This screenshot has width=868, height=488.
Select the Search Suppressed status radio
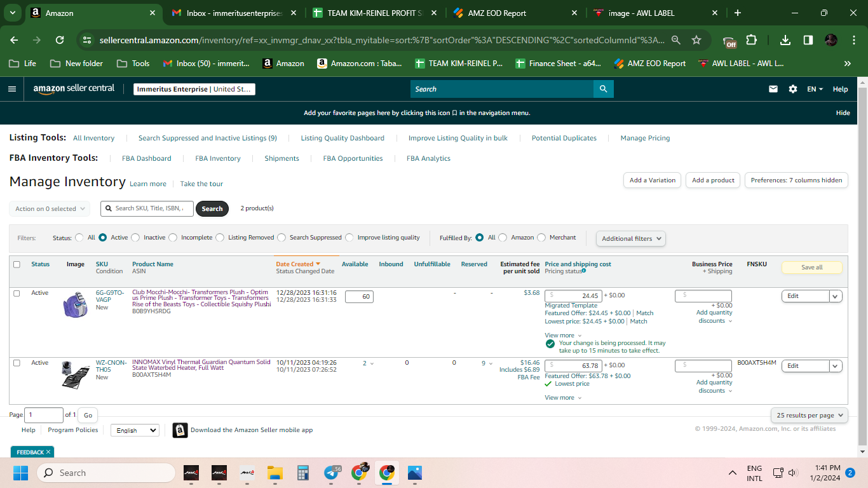[x=281, y=238]
